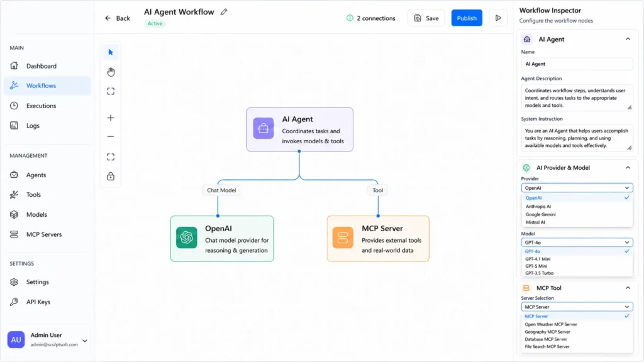Click the Dashboard home icon
The height and width of the screenshot is (362, 644).
click(14, 65)
